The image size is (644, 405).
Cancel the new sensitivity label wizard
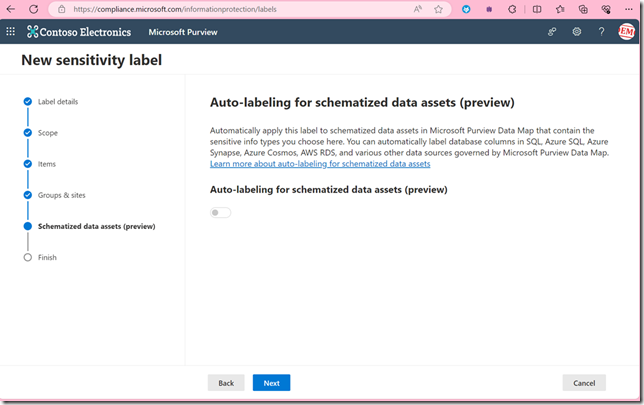(584, 383)
